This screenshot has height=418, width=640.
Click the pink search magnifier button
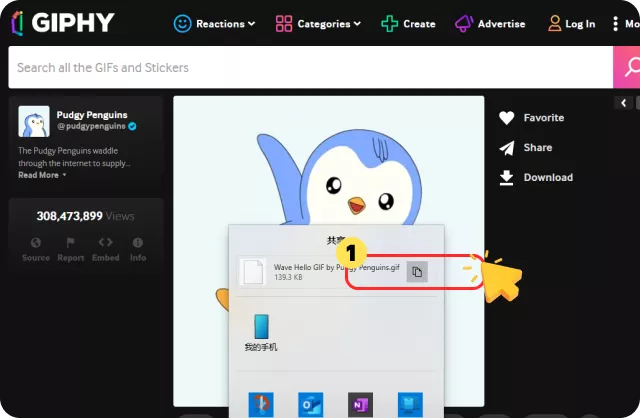tap(627, 67)
